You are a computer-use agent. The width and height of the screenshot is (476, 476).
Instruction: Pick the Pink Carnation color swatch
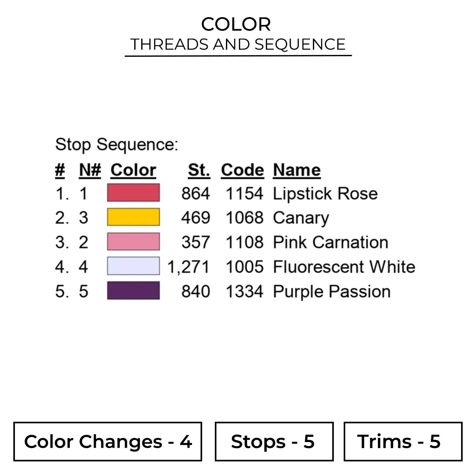tap(133, 241)
